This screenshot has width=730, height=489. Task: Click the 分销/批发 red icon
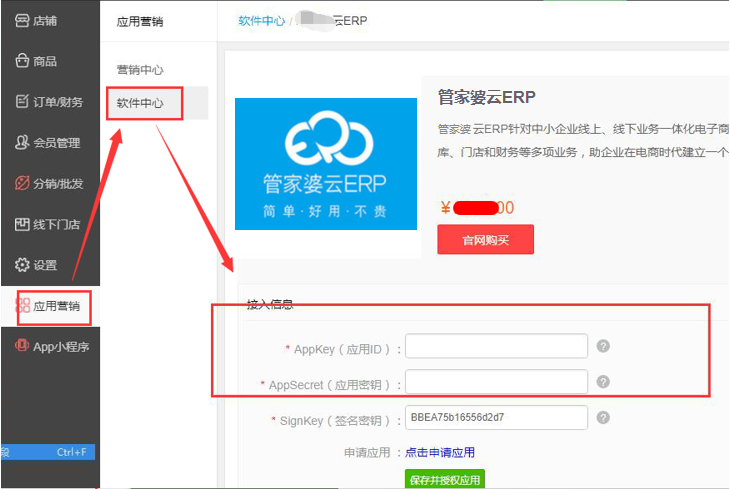(22, 183)
